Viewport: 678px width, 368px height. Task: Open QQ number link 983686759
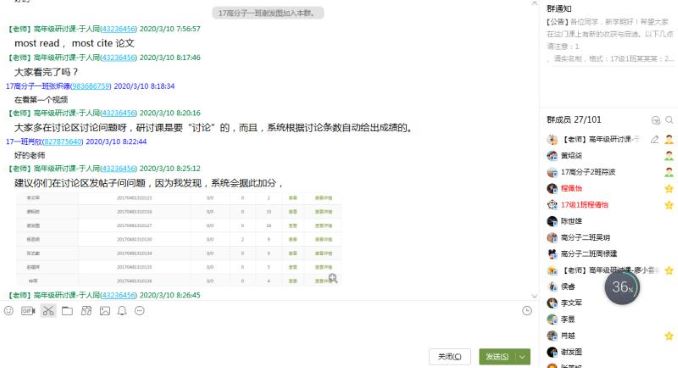click(x=91, y=86)
